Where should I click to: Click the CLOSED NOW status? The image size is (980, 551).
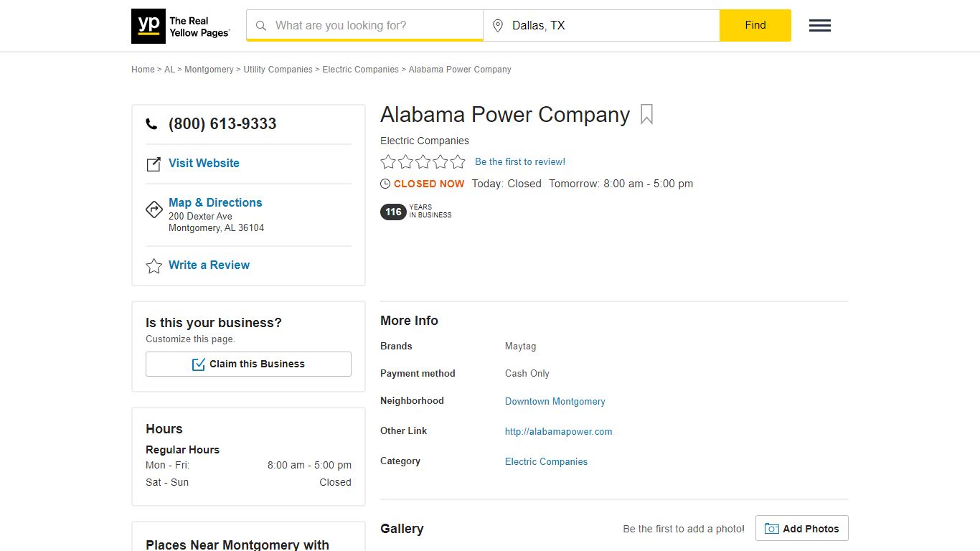tap(429, 184)
